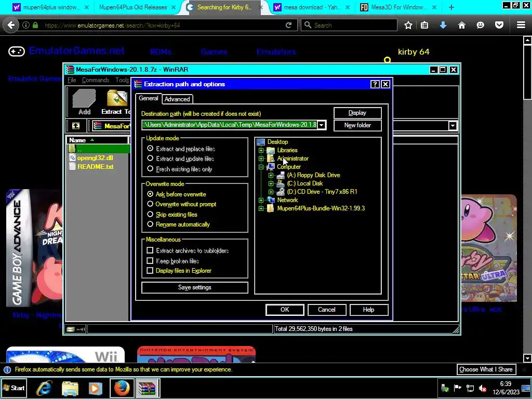Expand the Mupen64Plus-Bundle-Win32 folder node
532x399 pixels.
(261, 208)
